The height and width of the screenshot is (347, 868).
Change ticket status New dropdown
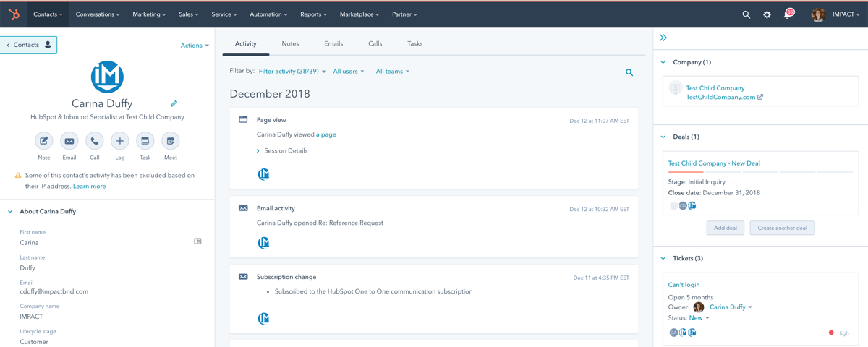(x=699, y=318)
